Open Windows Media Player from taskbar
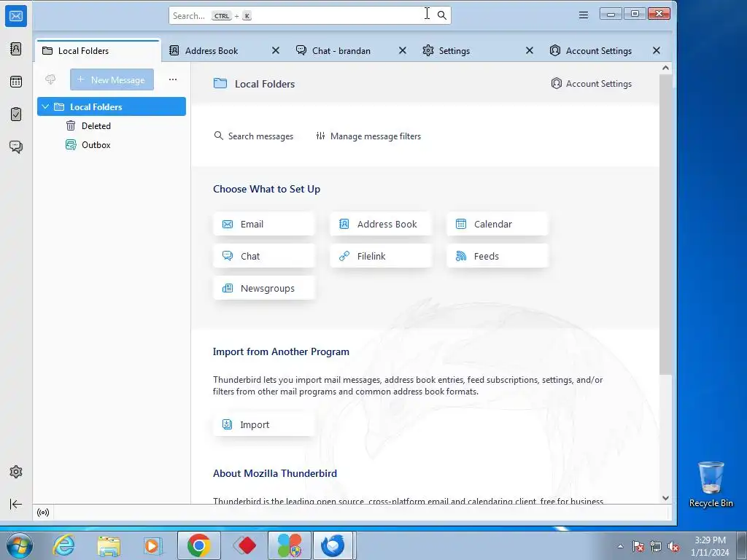Screen dimensions: 747x560 pyautogui.click(x=153, y=545)
